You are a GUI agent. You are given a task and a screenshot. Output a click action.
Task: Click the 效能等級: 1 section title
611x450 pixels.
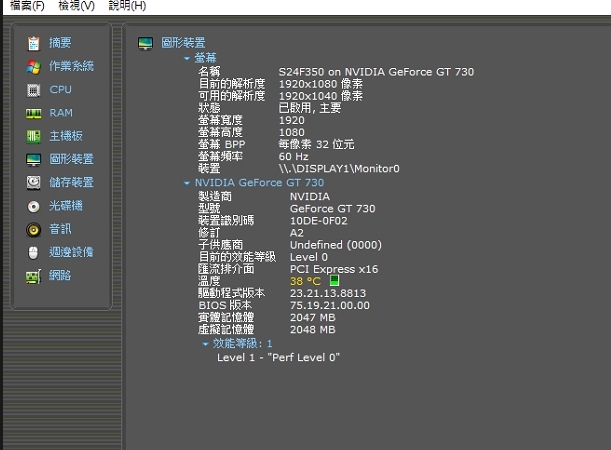[242, 344]
